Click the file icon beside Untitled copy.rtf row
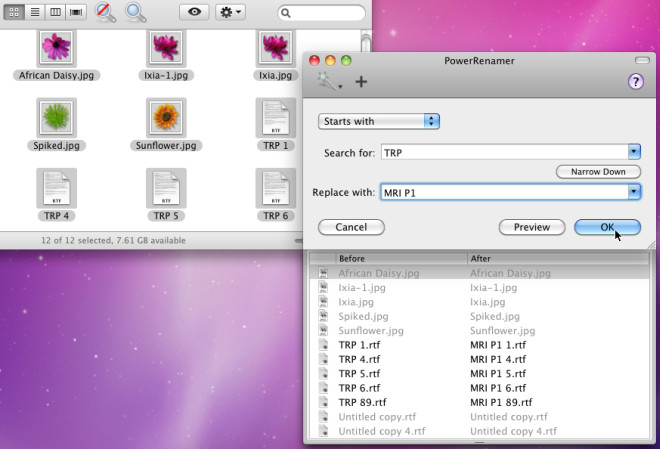Viewport: 660px width, 449px height. pyautogui.click(x=323, y=417)
